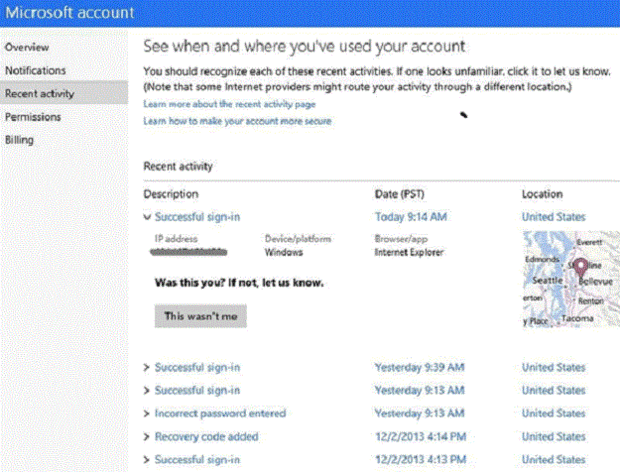Viewport: 620px width, 472px height.
Task: Click 'Recovery code added' entry
Action: 206,437
